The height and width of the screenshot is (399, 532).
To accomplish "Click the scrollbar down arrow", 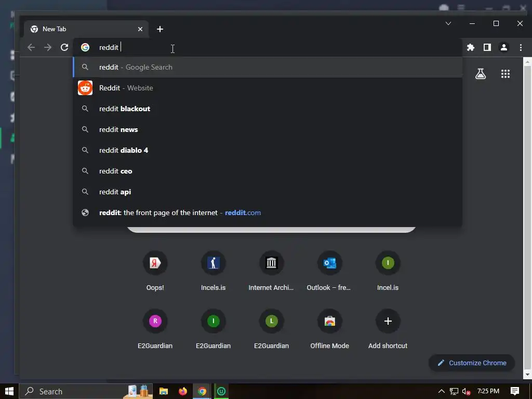I will tap(527, 375).
